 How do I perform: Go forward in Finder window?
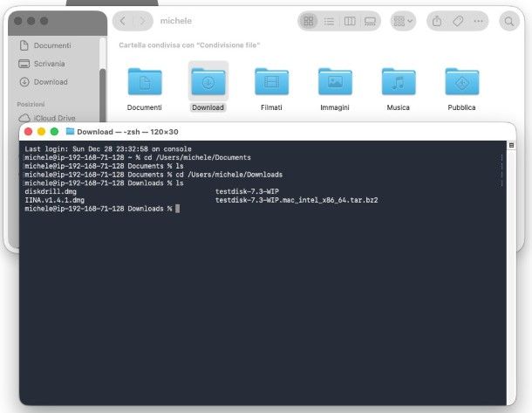[x=143, y=21]
